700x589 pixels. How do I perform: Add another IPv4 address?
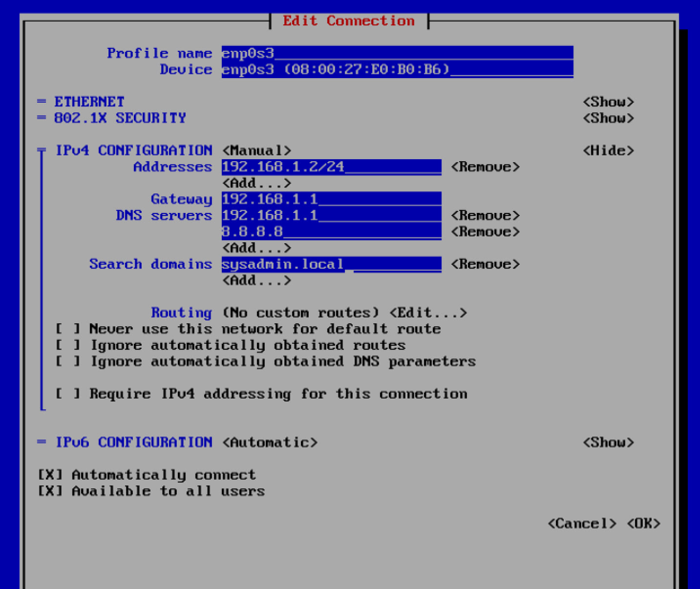point(256,183)
